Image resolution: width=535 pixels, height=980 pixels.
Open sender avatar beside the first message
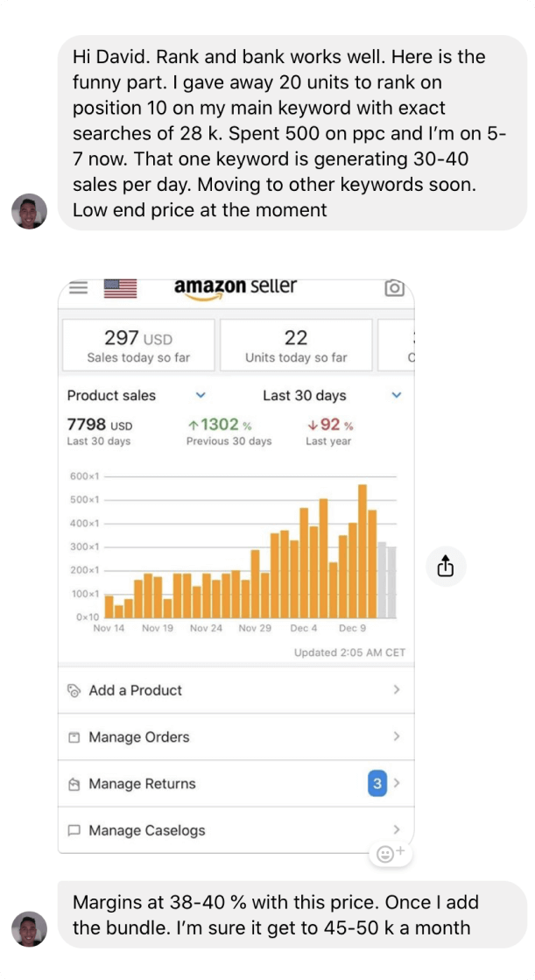[x=29, y=211]
